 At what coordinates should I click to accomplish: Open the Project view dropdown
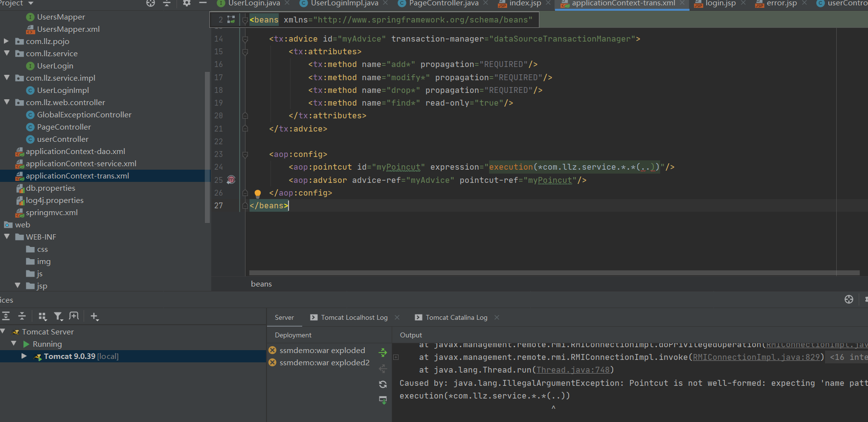pos(31,3)
